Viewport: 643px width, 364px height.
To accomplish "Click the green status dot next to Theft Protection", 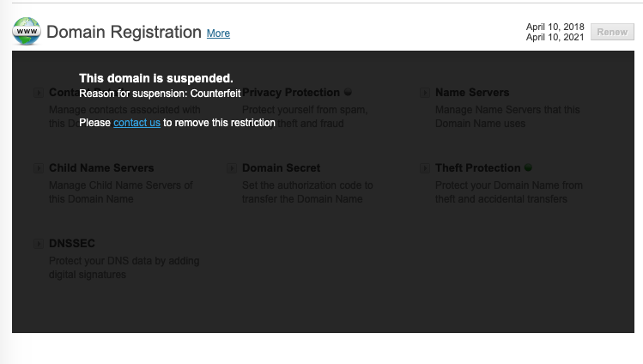I will (x=528, y=167).
